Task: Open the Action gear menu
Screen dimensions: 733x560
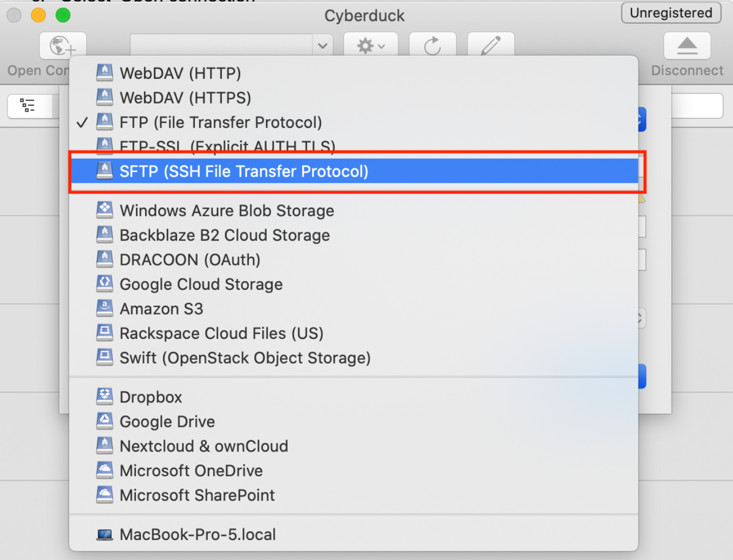Action: [x=371, y=46]
